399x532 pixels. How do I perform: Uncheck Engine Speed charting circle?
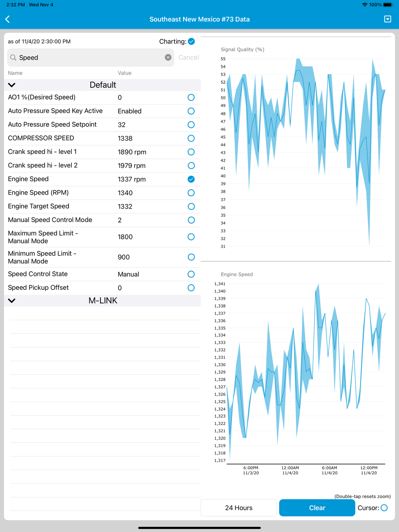[x=191, y=179]
